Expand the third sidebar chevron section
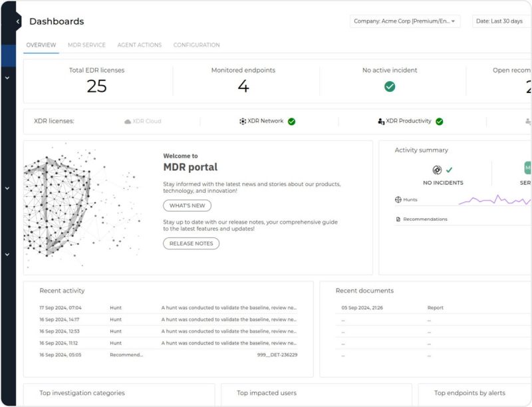This screenshot has height=407, width=532. 7,254
